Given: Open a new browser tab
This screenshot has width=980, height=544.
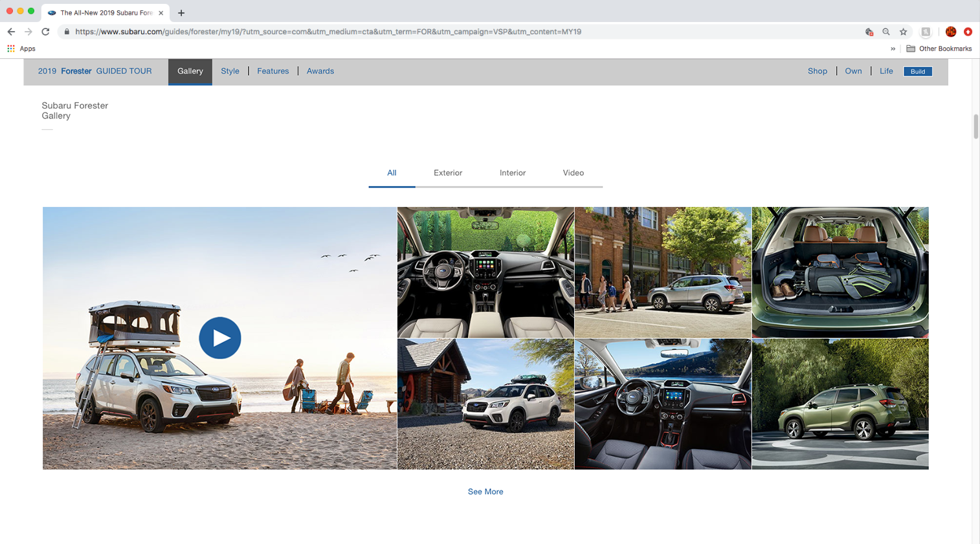Looking at the screenshot, I should 181,13.
